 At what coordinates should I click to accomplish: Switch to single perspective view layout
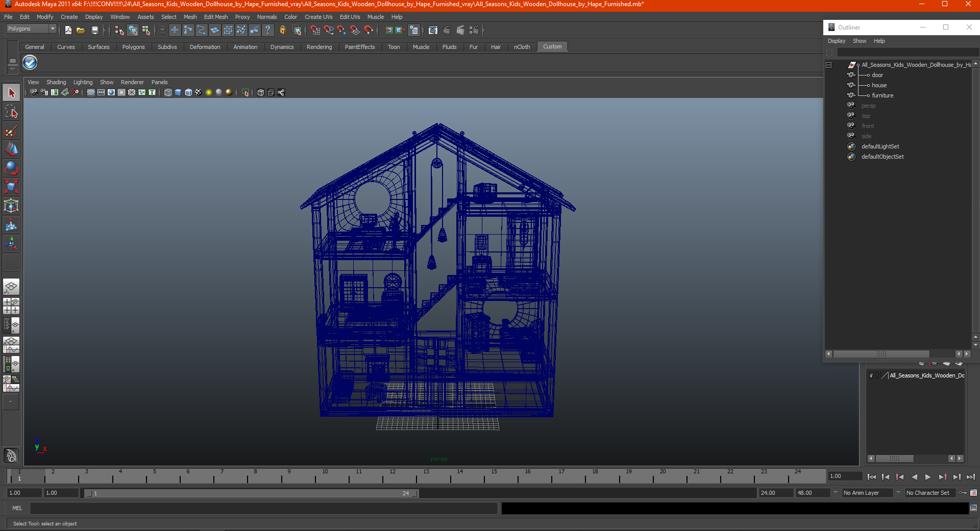11,287
